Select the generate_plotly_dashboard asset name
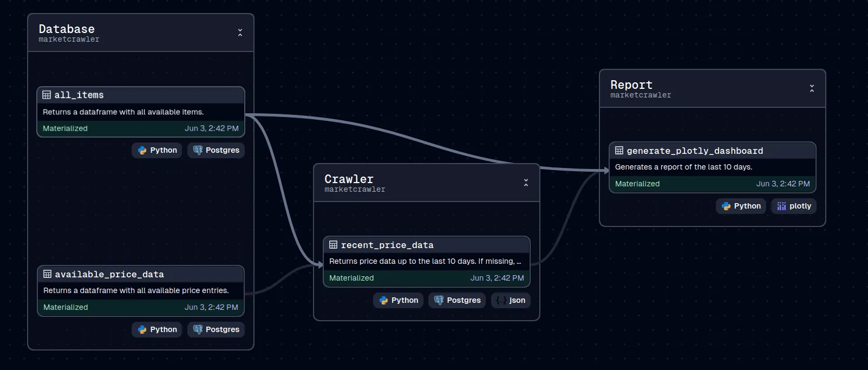This screenshot has width=868, height=370. click(695, 151)
